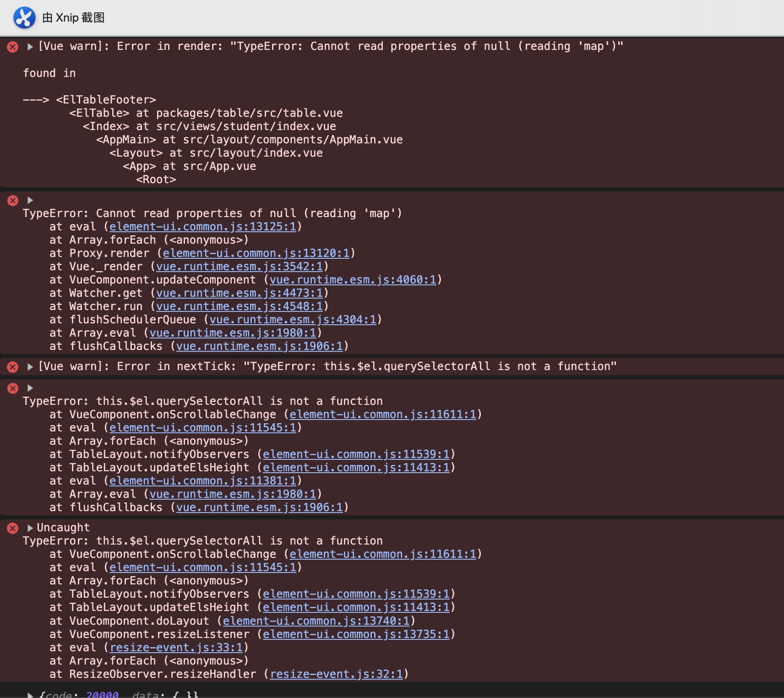Screen dimensions: 784x698
Task: Click text '<AppMain> at src/layout/components/AppMain.vue'
Action: 250,140
